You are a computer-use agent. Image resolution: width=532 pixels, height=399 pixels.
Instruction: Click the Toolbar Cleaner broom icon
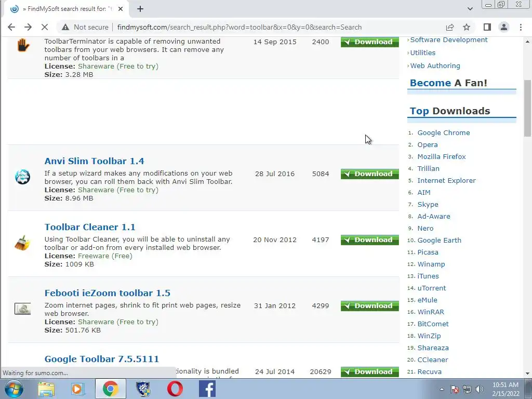(x=22, y=243)
